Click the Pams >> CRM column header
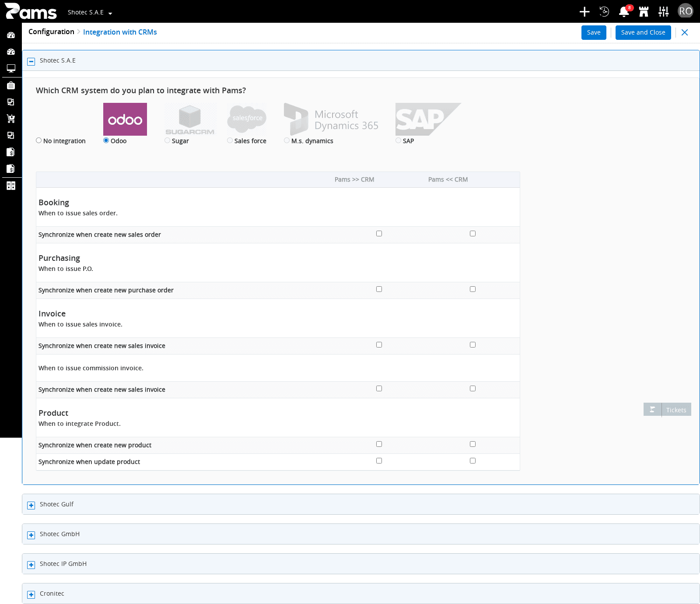700x604 pixels. click(x=354, y=179)
